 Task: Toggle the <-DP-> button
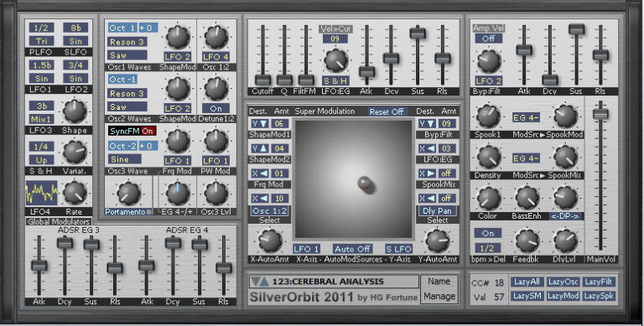(x=565, y=216)
